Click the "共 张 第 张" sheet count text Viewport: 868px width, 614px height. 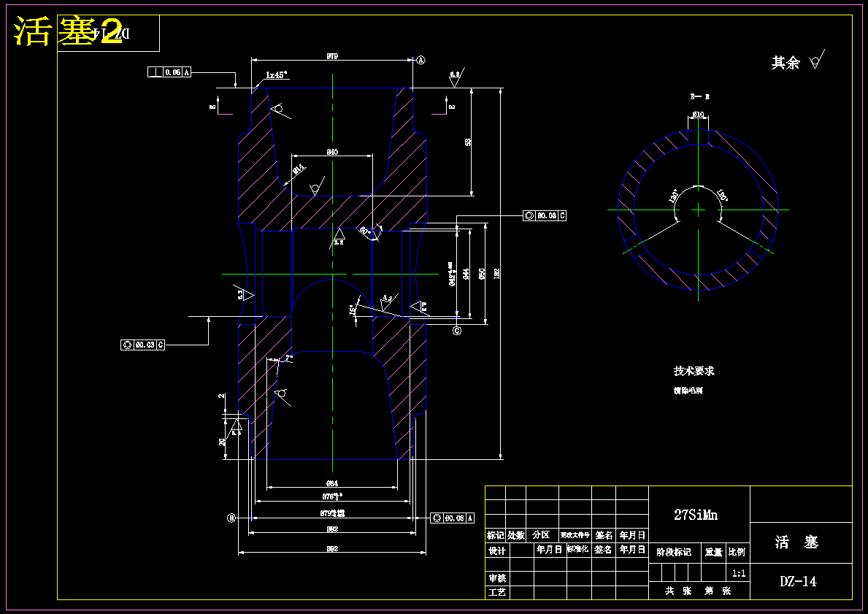698,591
